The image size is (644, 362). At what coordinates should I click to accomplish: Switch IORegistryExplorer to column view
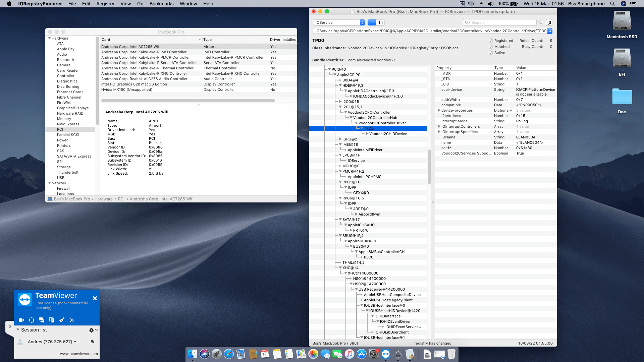pos(380,22)
